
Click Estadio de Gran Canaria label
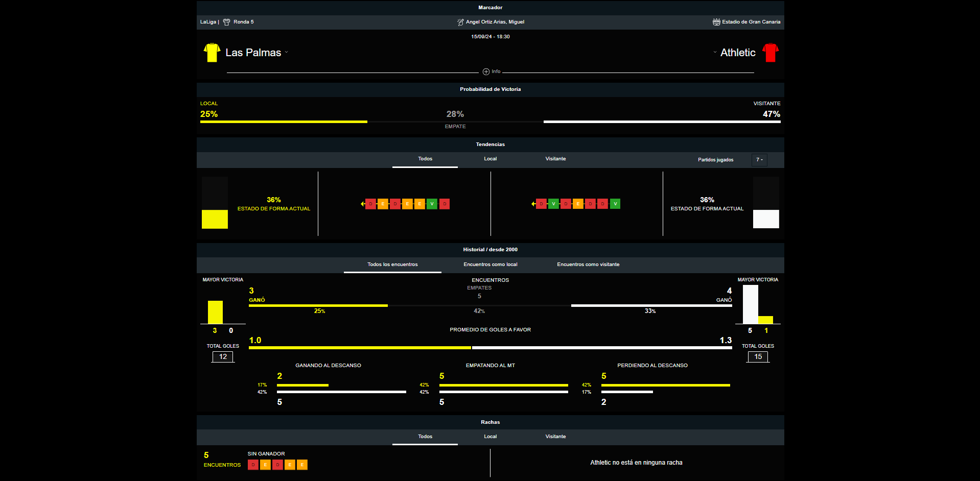click(751, 22)
